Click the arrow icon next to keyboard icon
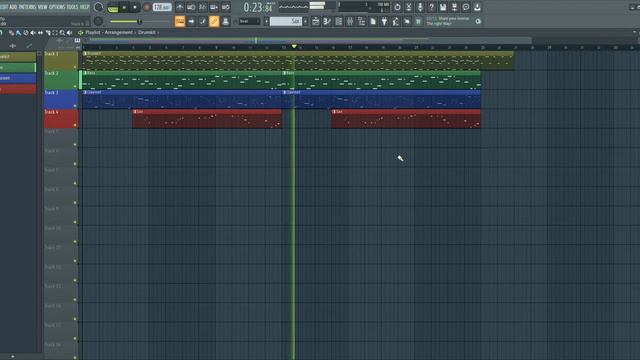Image resolution: width=640 pixels, height=360 pixels. pyautogui.click(x=191, y=22)
